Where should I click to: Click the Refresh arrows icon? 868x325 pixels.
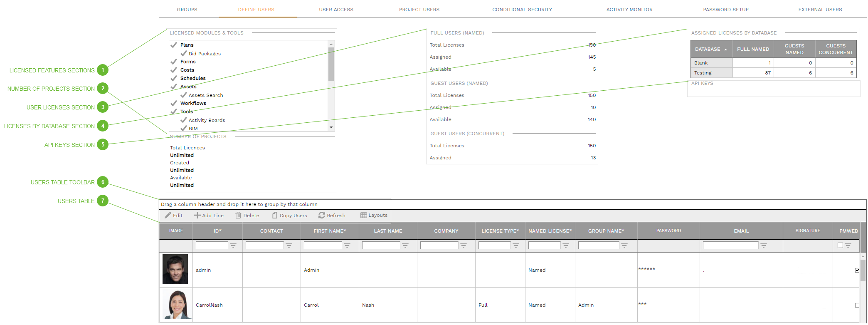tap(322, 216)
